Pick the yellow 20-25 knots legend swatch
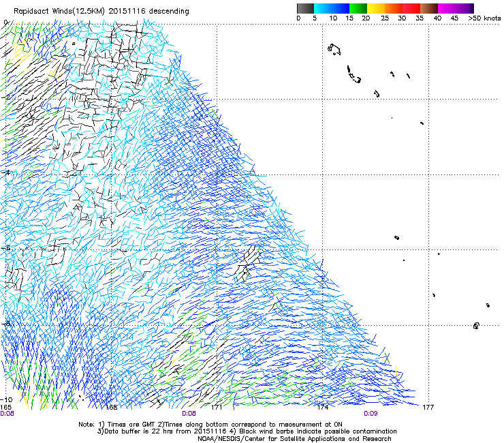The height and width of the screenshot is (443, 504). [376, 8]
